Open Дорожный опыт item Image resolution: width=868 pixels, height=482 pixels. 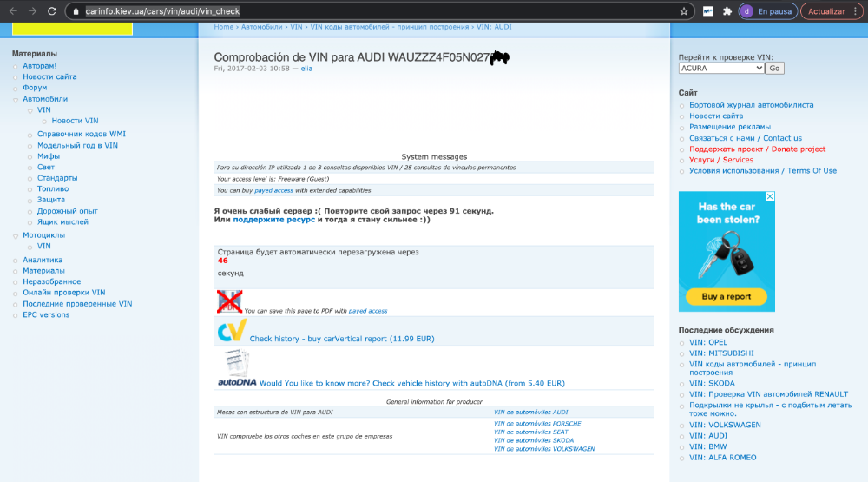click(67, 211)
